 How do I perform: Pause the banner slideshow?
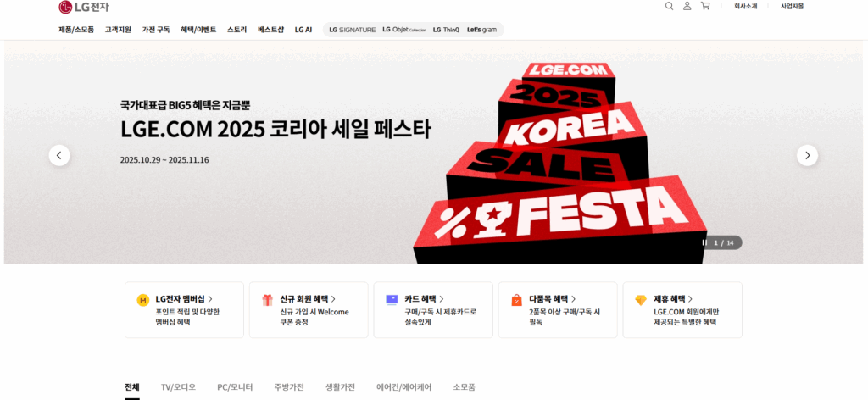[x=704, y=242]
